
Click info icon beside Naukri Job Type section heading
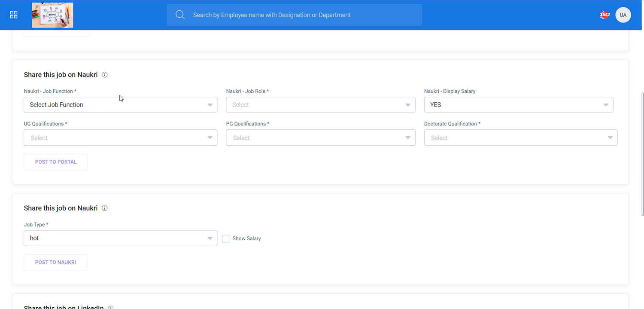pyautogui.click(x=105, y=208)
